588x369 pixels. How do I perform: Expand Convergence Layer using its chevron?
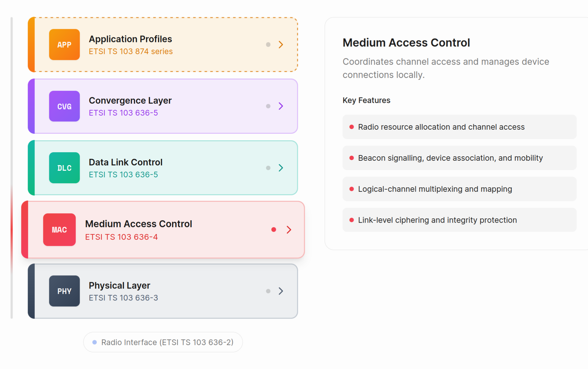(281, 106)
